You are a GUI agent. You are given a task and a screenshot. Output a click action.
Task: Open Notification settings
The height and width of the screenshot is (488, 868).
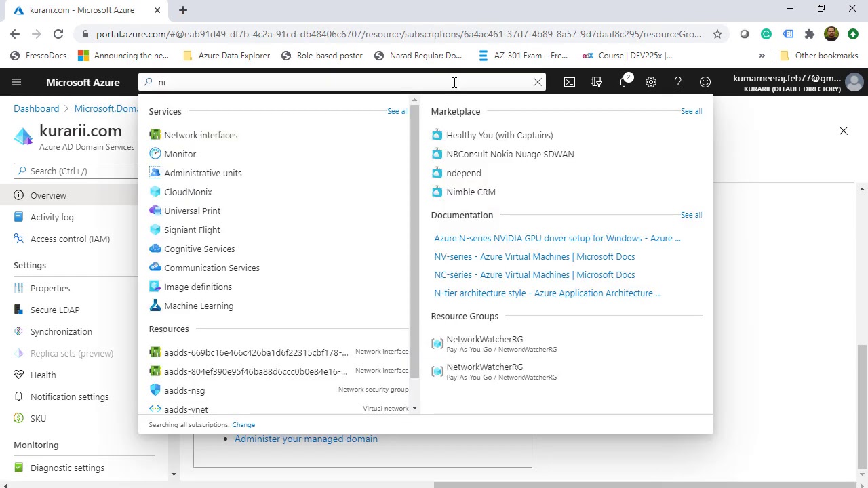(x=69, y=396)
